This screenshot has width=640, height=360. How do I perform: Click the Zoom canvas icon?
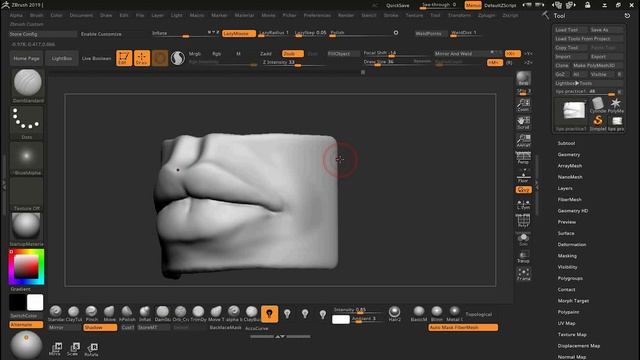tap(523, 104)
